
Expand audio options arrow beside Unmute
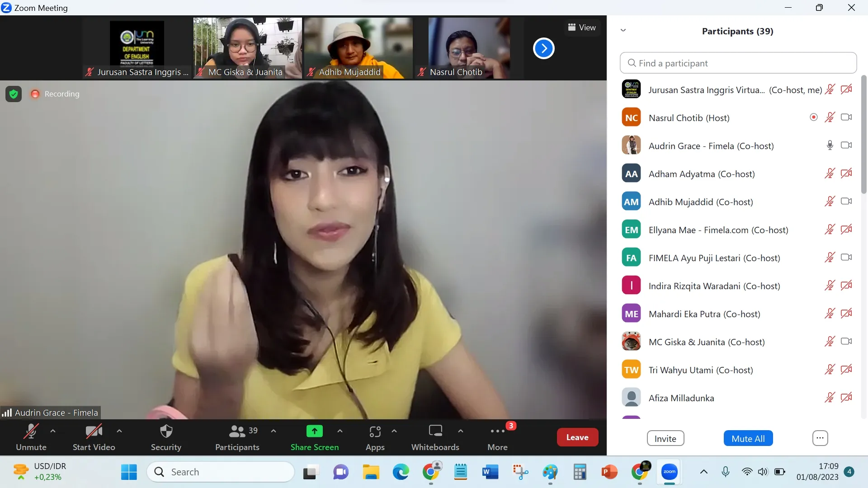coord(53,431)
